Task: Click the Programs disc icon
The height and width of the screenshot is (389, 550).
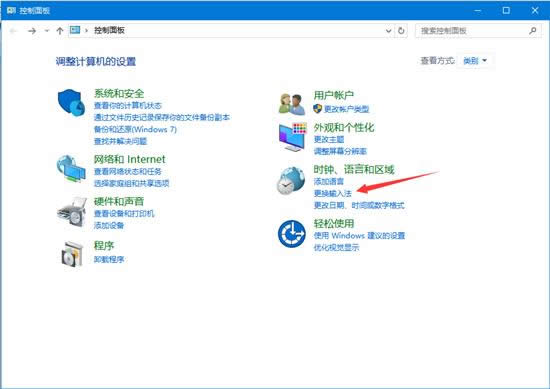Action: coord(72,254)
